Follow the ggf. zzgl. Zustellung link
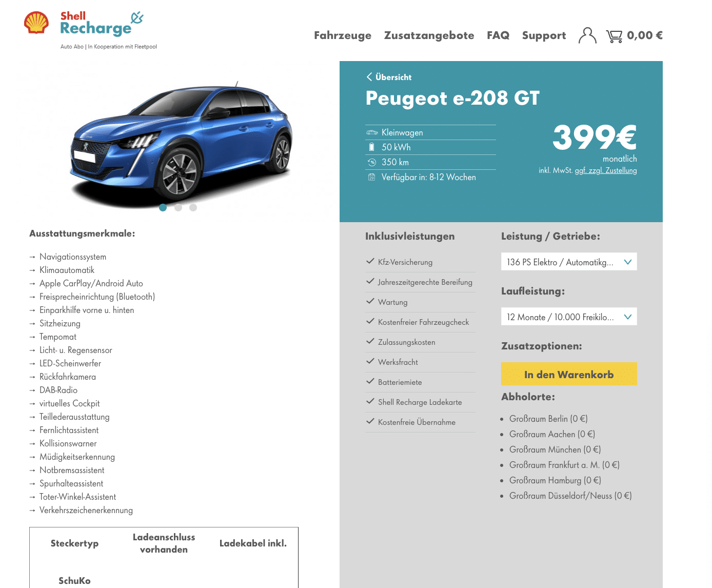Viewport: 712px width, 588px height. (x=606, y=170)
